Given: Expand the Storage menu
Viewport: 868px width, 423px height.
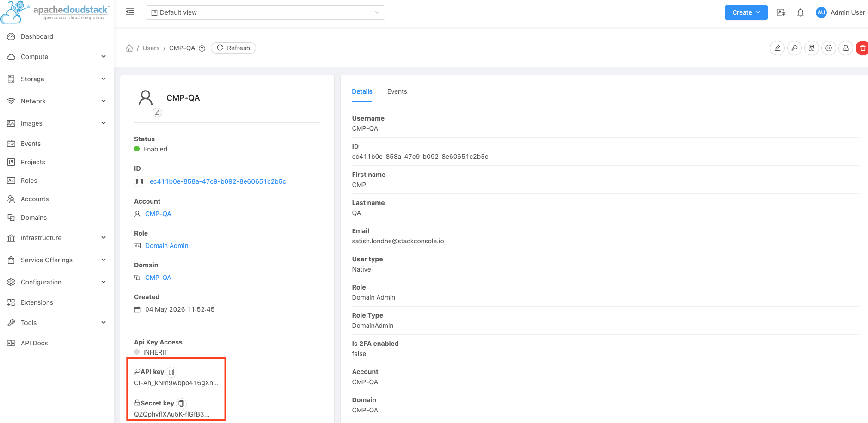Looking at the screenshot, I should click(57, 79).
